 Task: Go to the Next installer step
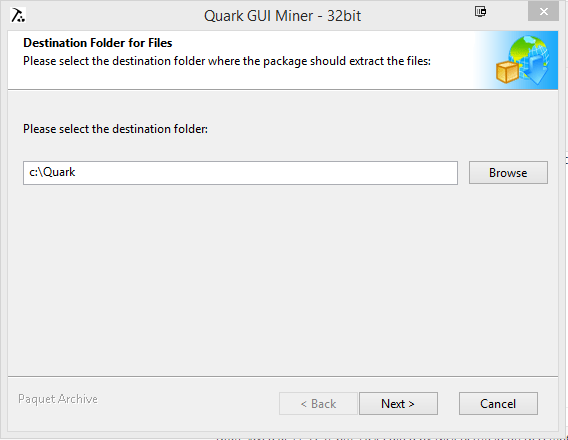tap(398, 403)
